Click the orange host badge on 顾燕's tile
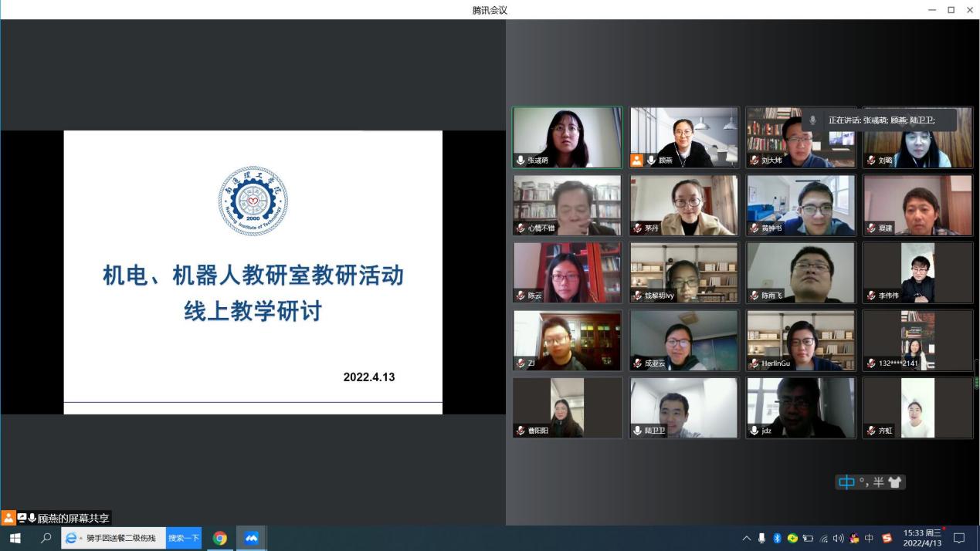 click(637, 161)
